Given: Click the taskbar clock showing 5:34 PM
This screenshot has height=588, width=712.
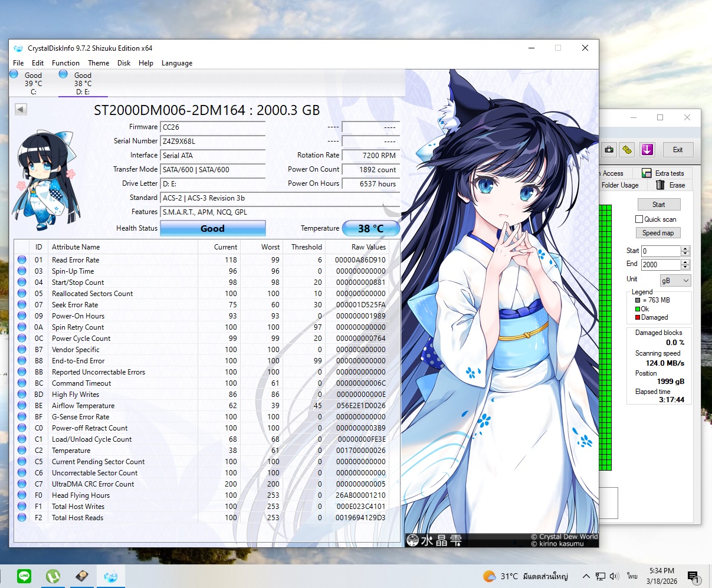Looking at the screenshot, I should (661, 576).
